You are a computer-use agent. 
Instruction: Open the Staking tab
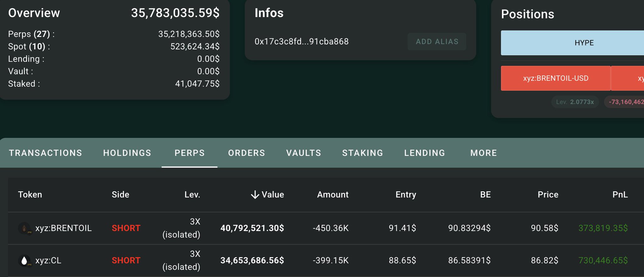pos(363,153)
